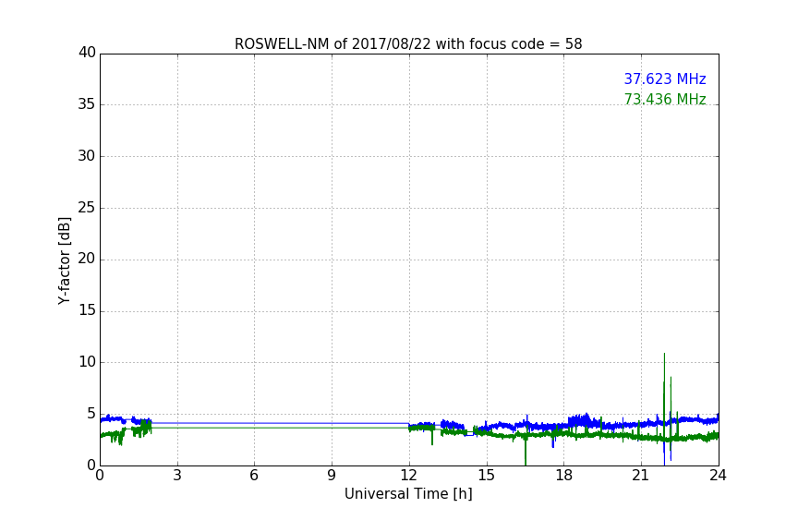
Task: Click the tallest green spike peak near 22 h
Action: click(x=664, y=355)
